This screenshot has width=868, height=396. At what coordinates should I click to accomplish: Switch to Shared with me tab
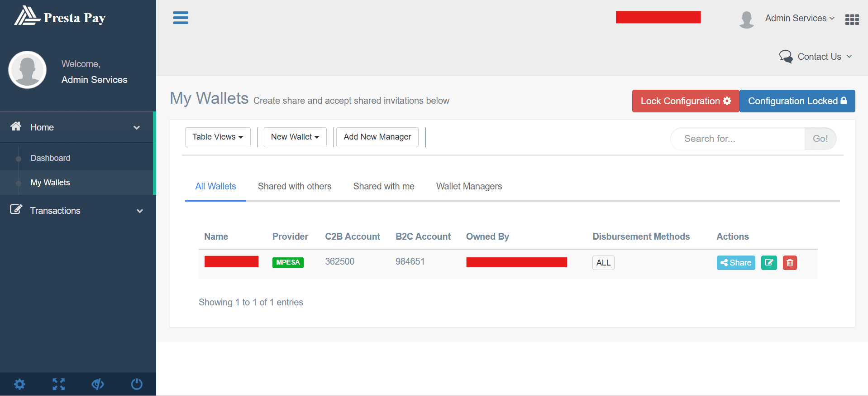[x=384, y=186]
